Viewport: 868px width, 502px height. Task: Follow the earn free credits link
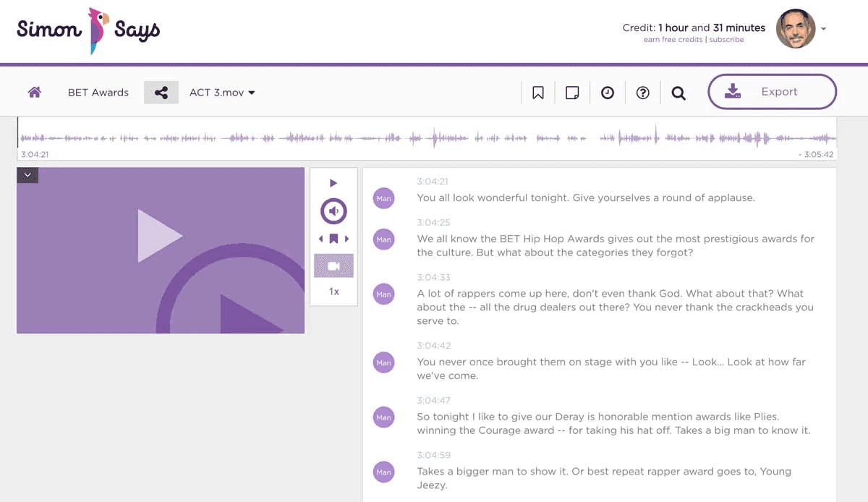[673, 40]
